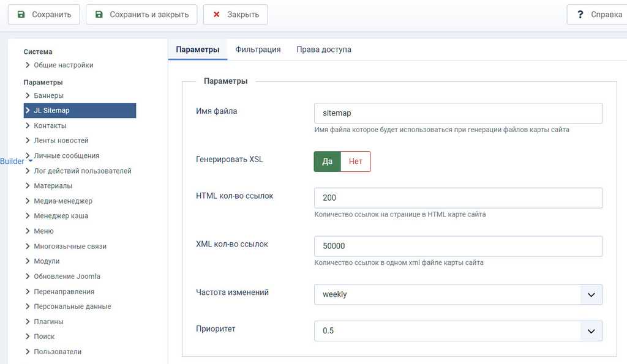The width and height of the screenshot is (627, 364).
Task: Click the red X icon in Закрыть
Action: tap(216, 15)
